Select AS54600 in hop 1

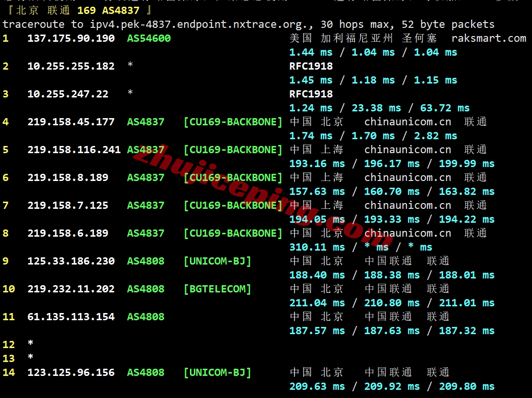[x=149, y=38]
